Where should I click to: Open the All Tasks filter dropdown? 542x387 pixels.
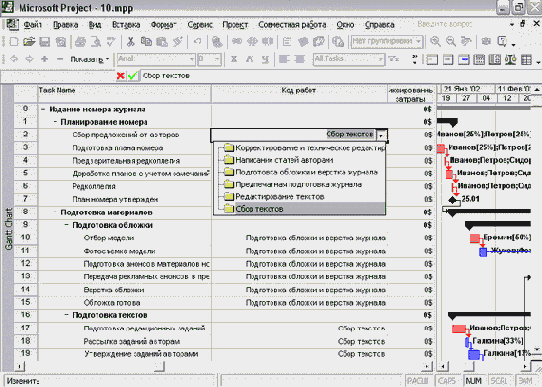click(380, 59)
